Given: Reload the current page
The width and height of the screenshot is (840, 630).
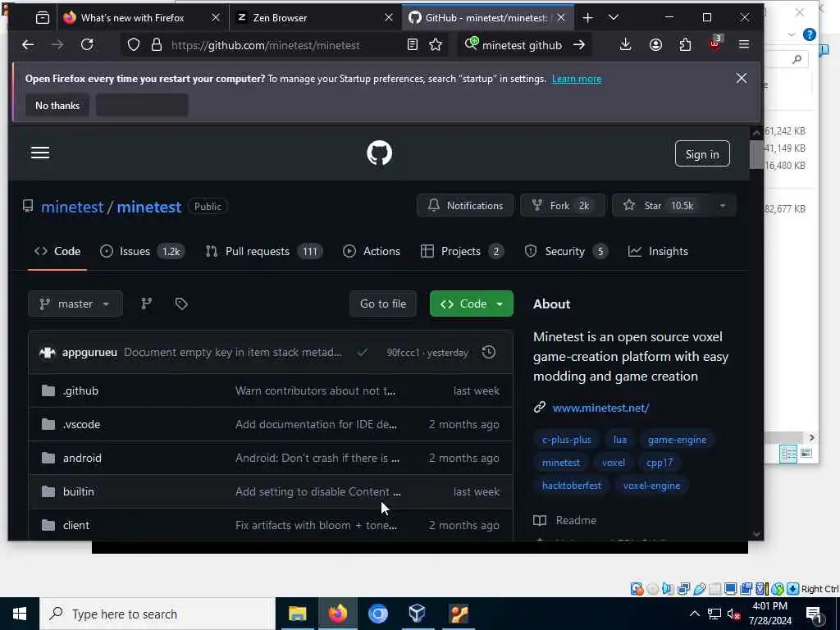Looking at the screenshot, I should 87,45.
